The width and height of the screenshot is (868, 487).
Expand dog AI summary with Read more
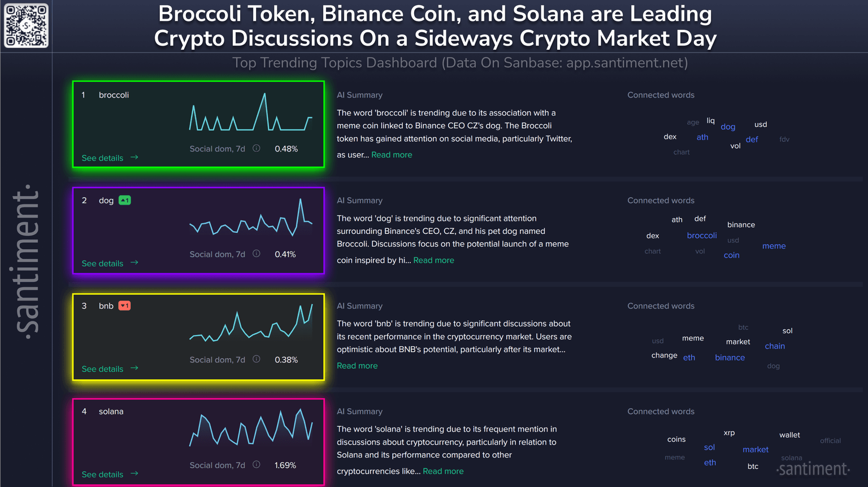(433, 260)
